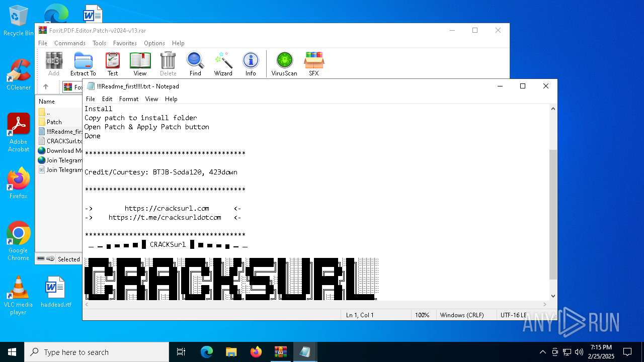Select the CRACKSurl.txt file entry
Image resolution: width=644 pixels, height=362 pixels.
pos(60,141)
